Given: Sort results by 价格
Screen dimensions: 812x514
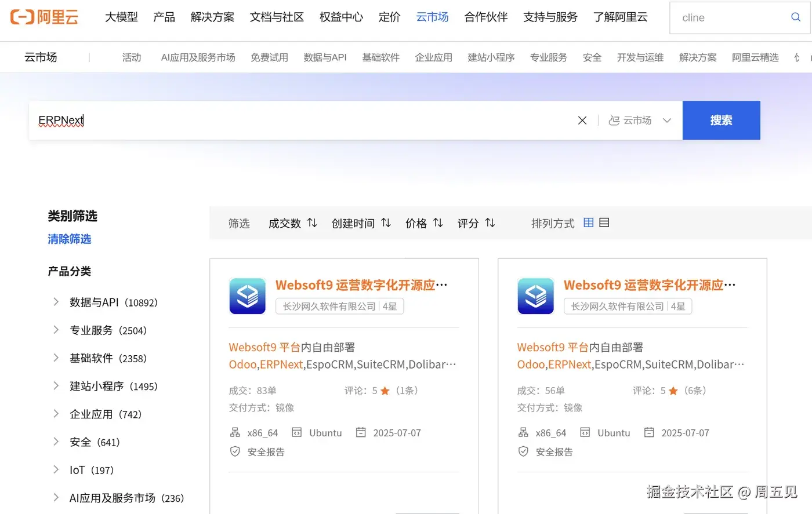Looking at the screenshot, I should coord(424,223).
